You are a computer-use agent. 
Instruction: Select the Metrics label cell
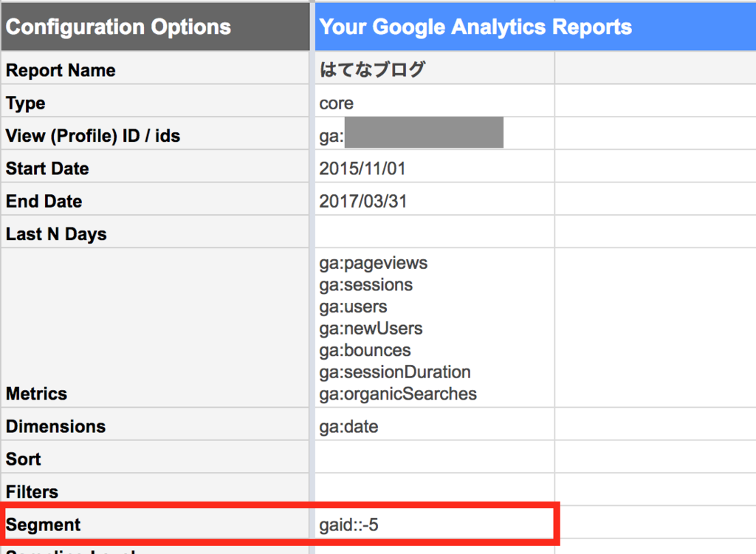[x=155, y=329]
